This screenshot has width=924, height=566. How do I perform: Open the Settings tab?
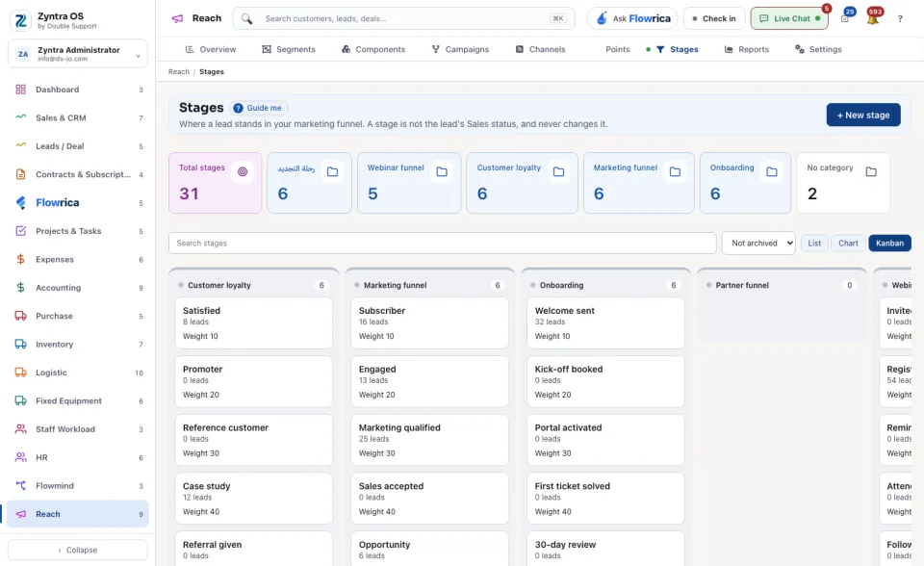click(x=818, y=49)
